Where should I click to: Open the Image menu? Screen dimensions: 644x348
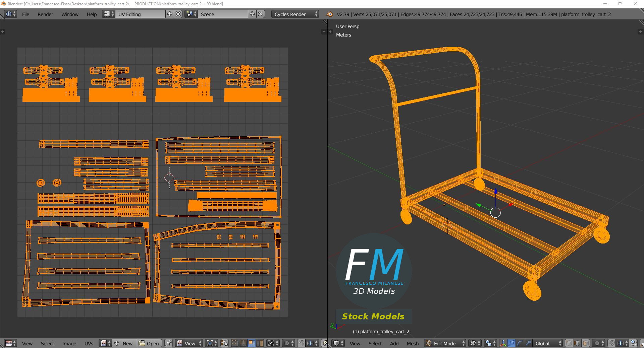[69, 344]
